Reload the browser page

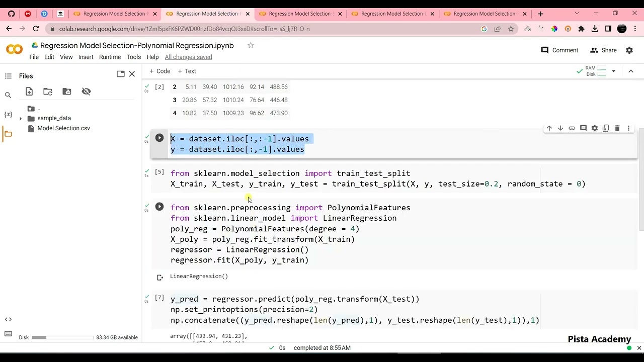[36, 29]
